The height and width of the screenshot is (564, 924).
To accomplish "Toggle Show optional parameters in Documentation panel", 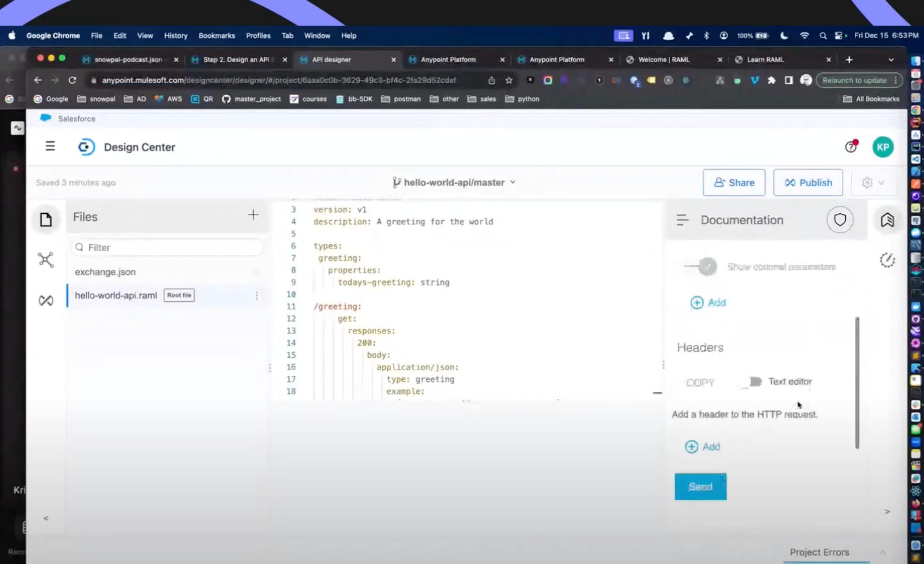I will pos(701,266).
